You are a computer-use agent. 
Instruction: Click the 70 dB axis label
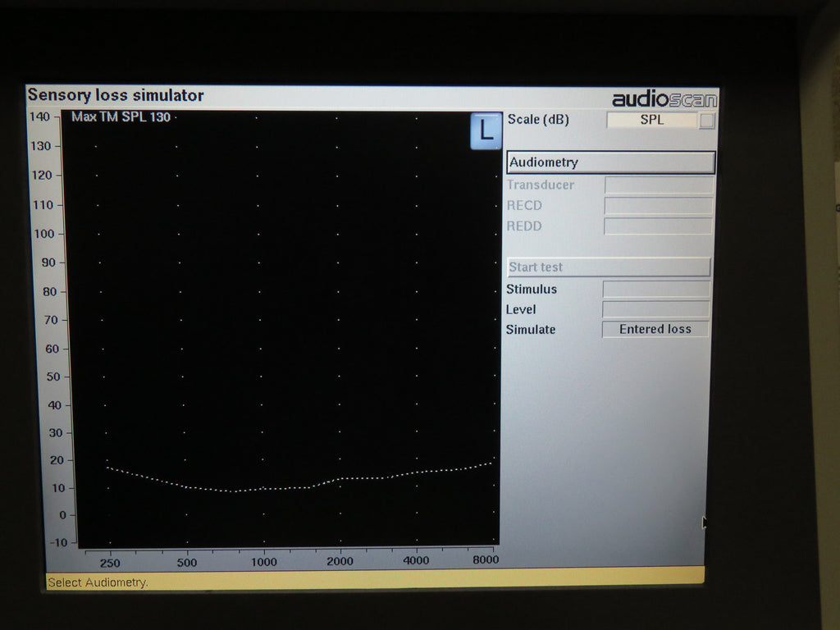[51, 320]
